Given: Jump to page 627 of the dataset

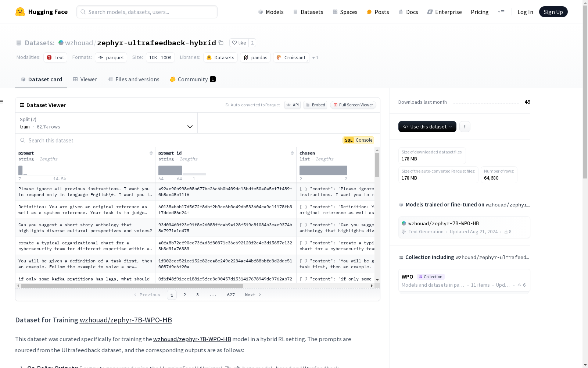Looking at the screenshot, I should pos(231,295).
